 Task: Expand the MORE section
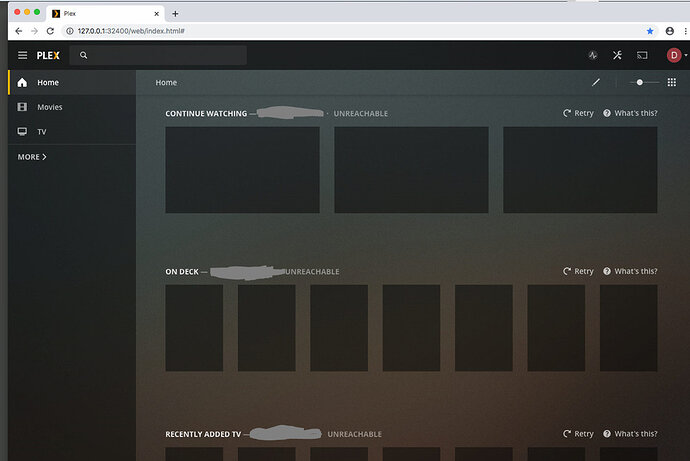coord(32,157)
